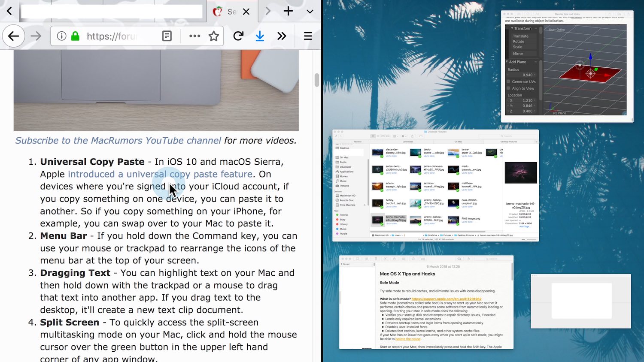Select Time Machine in the Finder sidebar
The height and width of the screenshot is (362, 644).
(x=345, y=205)
